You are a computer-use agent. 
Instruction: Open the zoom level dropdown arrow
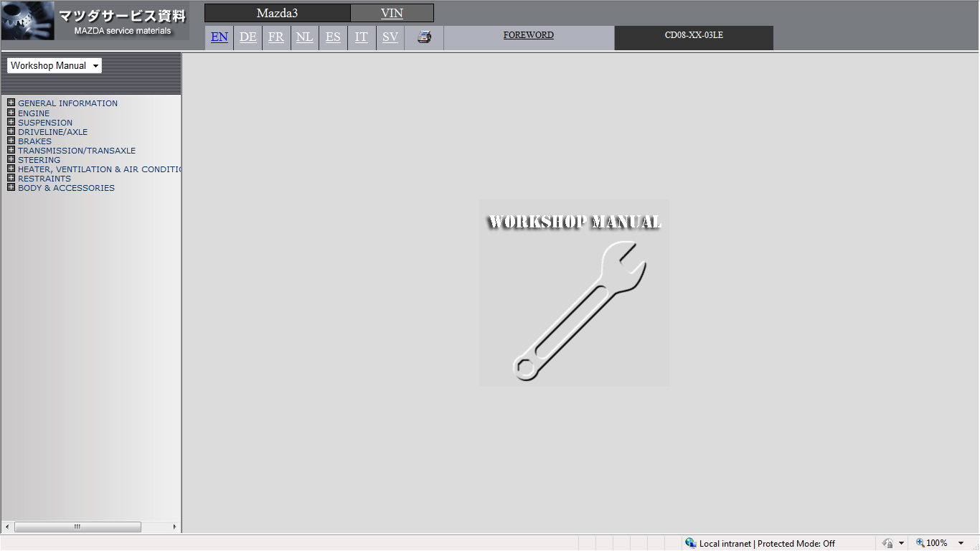[x=961, y=543]
